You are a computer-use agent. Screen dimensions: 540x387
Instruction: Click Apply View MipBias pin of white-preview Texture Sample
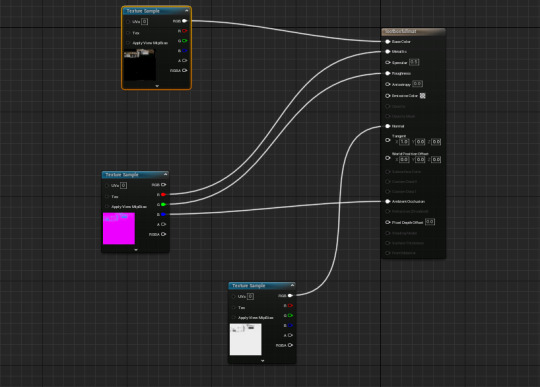point(234,317)
